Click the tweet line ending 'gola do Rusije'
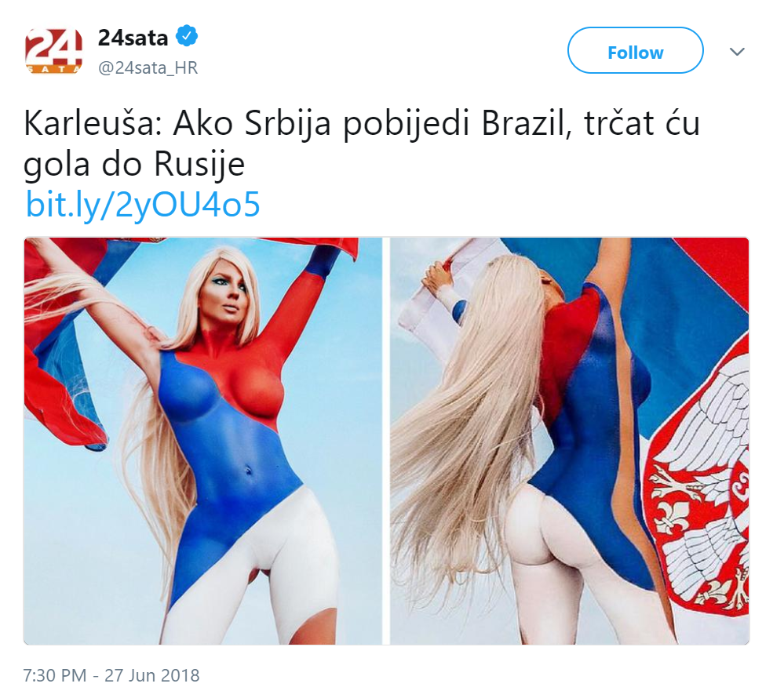Viewport: 784px width, 698px height. (134, 165)
